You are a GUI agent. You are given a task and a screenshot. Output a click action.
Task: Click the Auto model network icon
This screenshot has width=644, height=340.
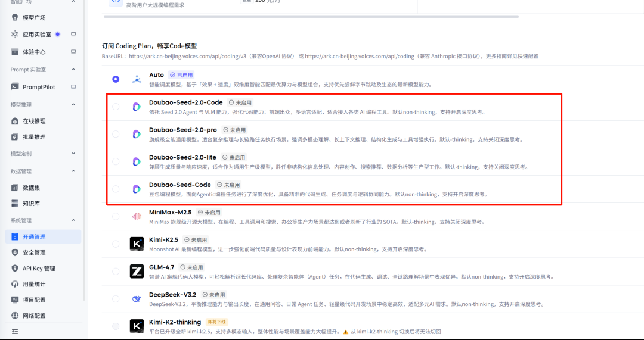(x=137, y=79)
